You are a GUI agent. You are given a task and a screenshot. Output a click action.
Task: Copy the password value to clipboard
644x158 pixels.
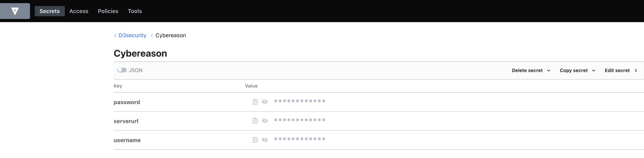point(255,102)
